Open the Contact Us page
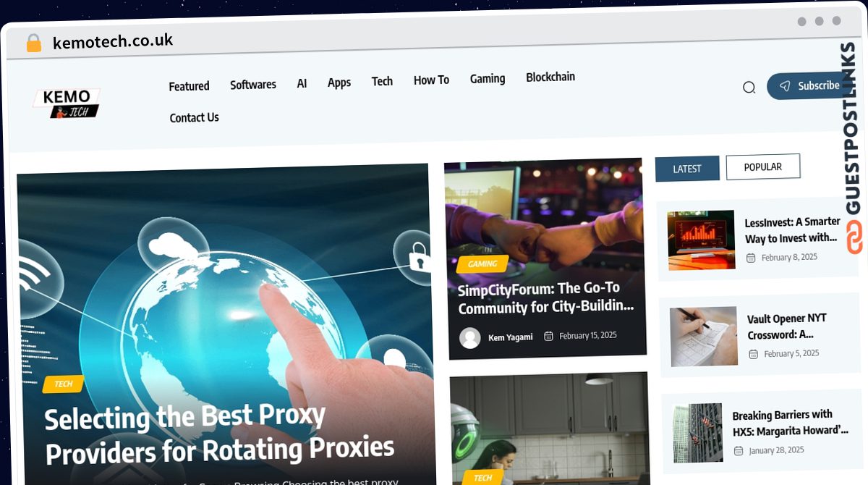868x485 pixels. tap(194, 117)
